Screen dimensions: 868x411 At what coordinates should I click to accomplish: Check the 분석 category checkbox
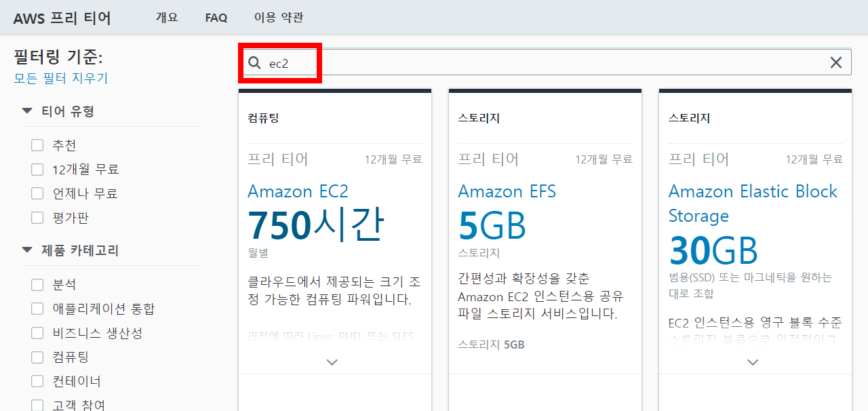click(37, 285)
